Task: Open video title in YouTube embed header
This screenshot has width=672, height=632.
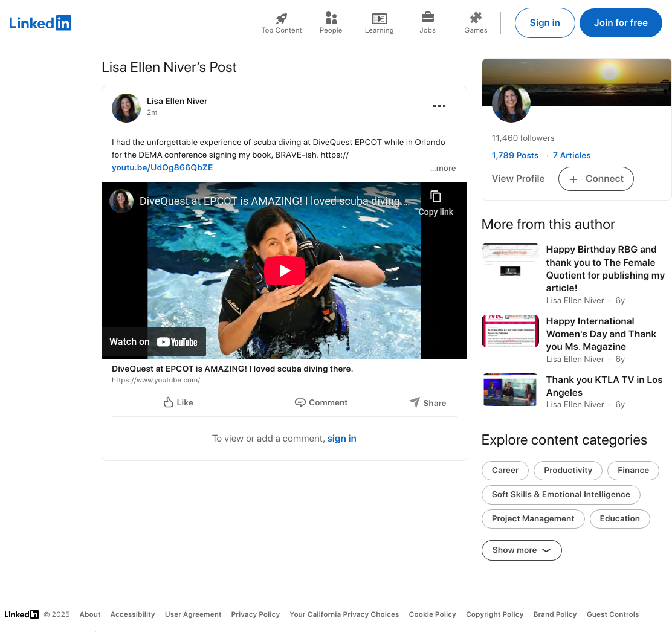Action: coord(275,201)
